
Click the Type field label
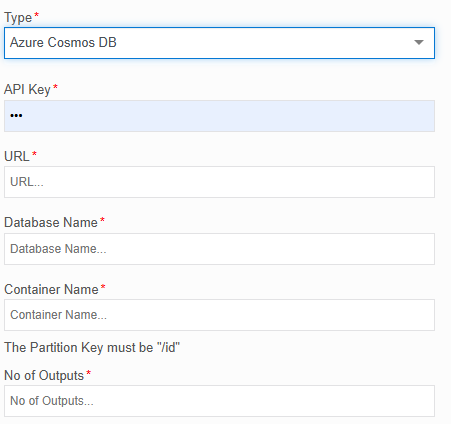tap(18, 18)
